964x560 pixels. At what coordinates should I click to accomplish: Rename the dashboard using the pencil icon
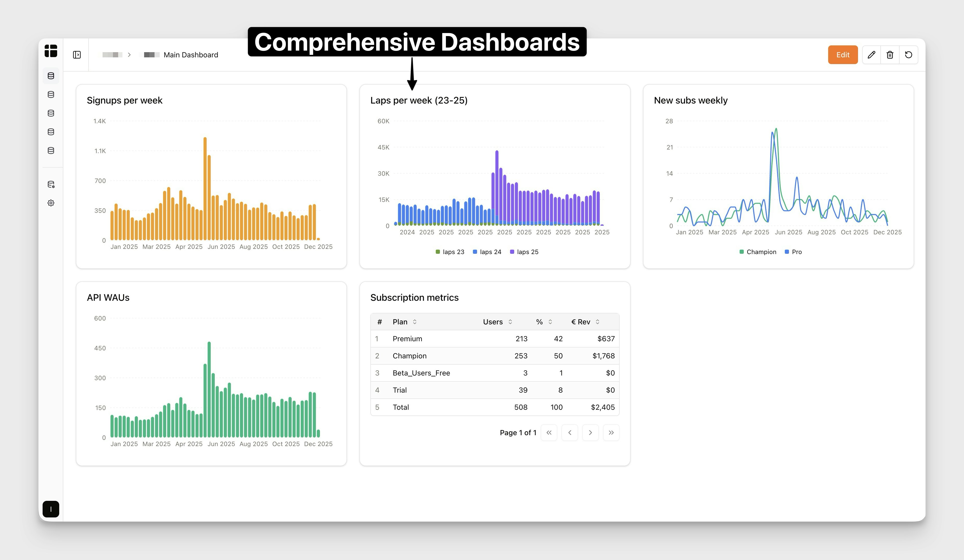872,55
